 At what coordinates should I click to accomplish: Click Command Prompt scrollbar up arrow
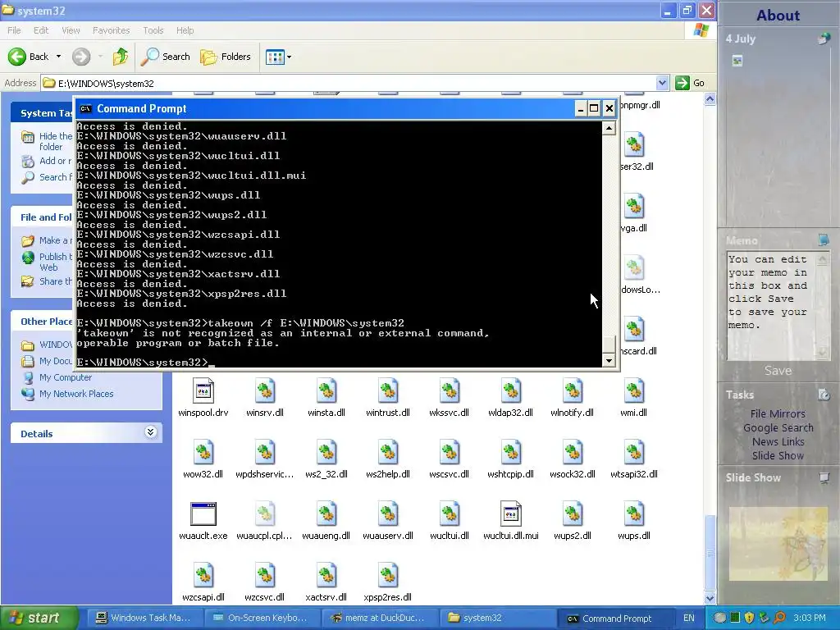609,128
